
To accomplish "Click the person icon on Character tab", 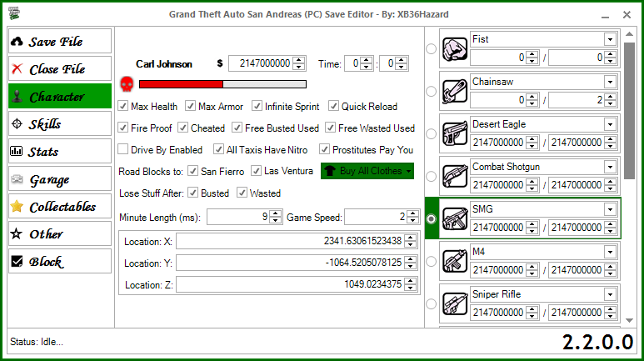I will click(17, 96).
